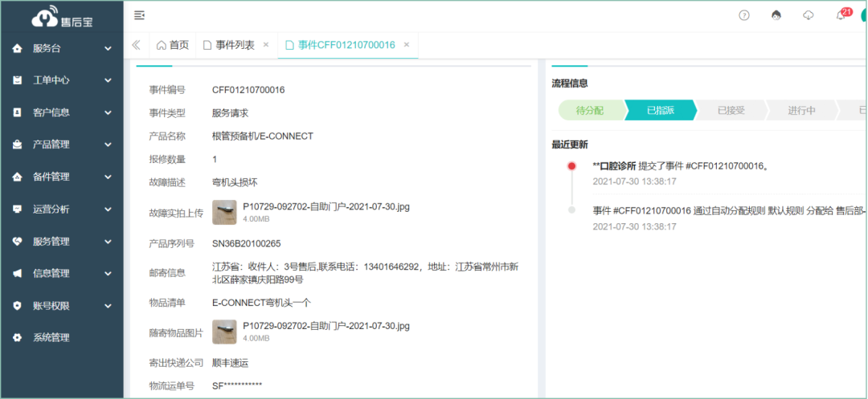
Task: Click the 客户信息 contact icon
Action: click(17, 112)
